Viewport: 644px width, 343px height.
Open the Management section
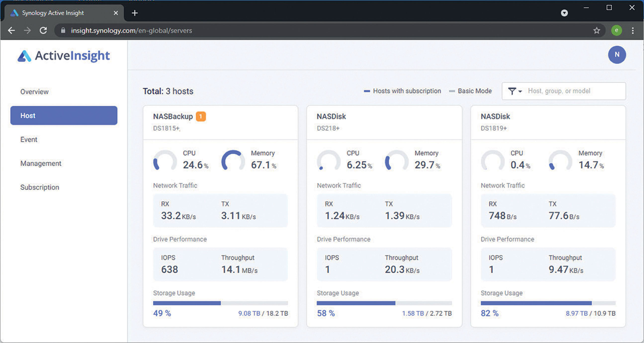[41, 163]
